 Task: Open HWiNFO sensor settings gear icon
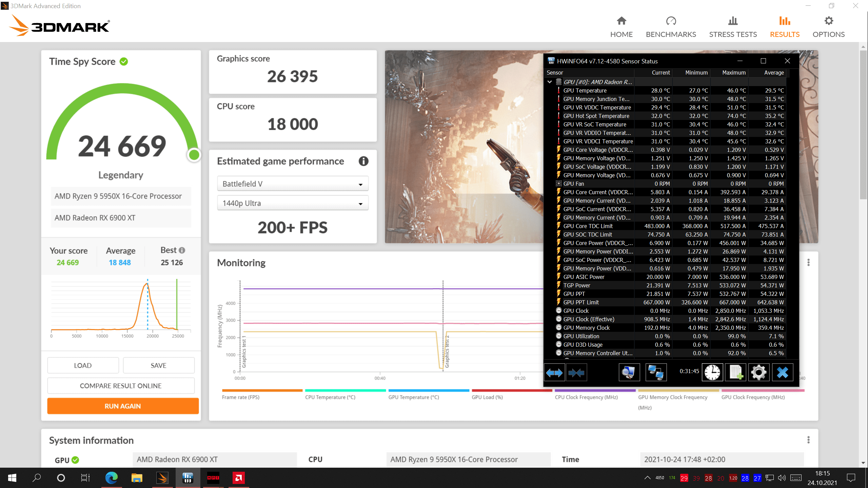tap(758, 372)
